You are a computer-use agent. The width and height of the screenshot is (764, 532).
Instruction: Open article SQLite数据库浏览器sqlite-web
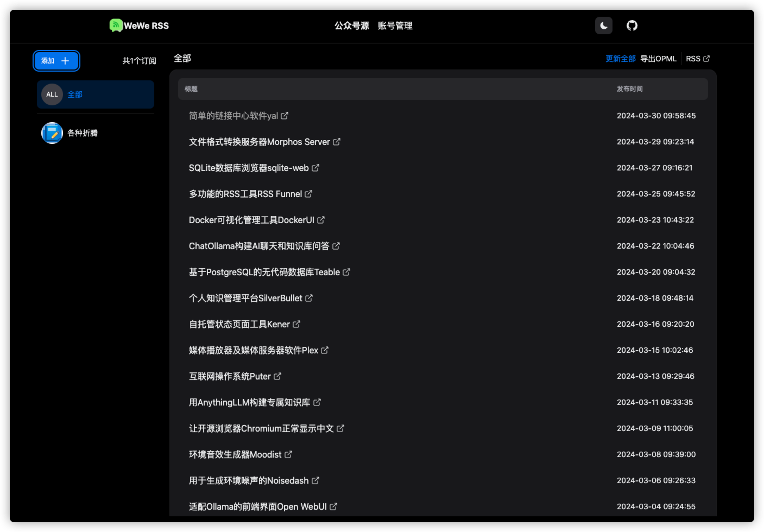point(249,168)
